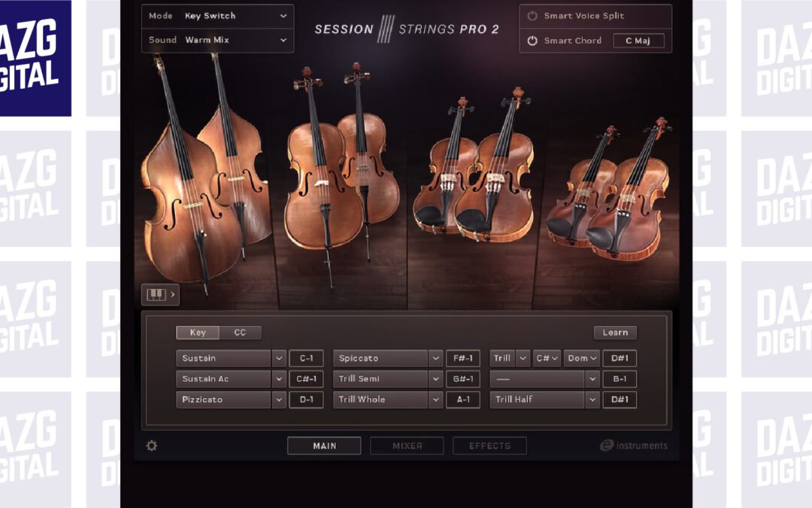Viewport: 812px width, 508px height.
Task: Select the double bass section
Action: coord(208,176)
